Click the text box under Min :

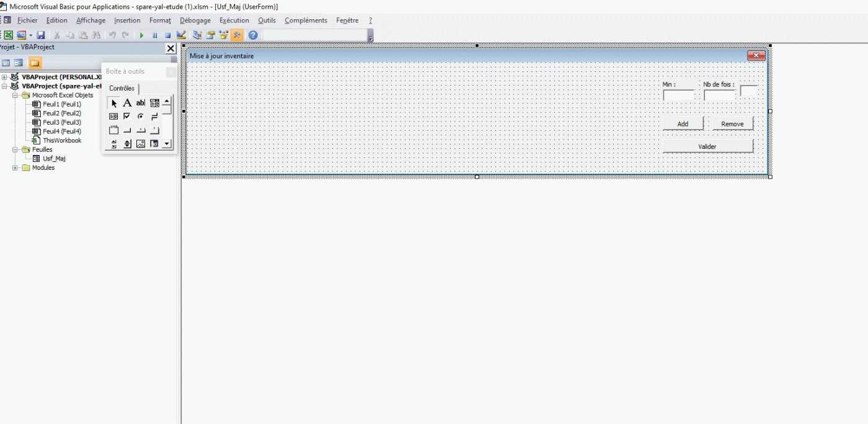click(679, 95)
